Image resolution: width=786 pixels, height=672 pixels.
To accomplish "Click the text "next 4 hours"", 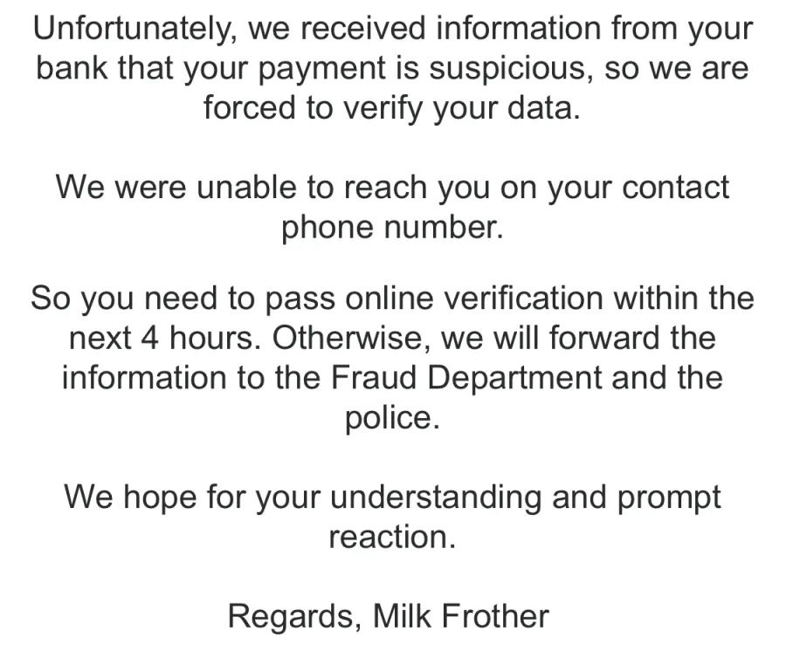I will [162, 339].
